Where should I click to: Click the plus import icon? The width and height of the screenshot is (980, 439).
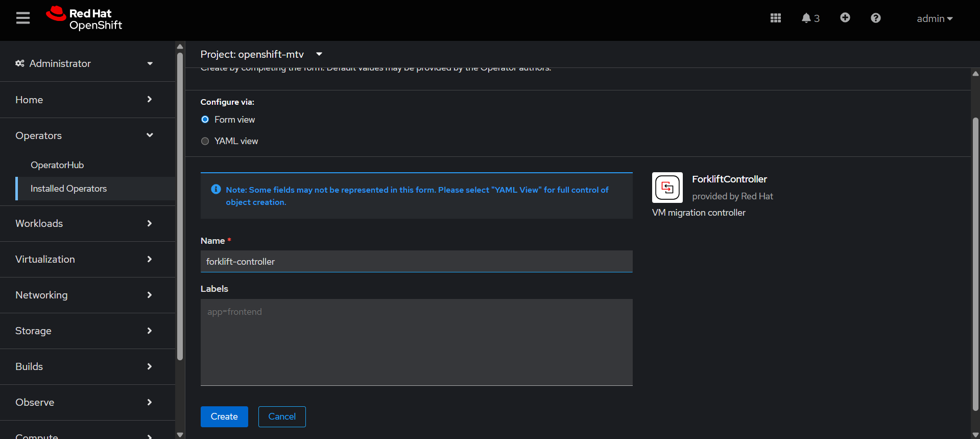[845, 18]
